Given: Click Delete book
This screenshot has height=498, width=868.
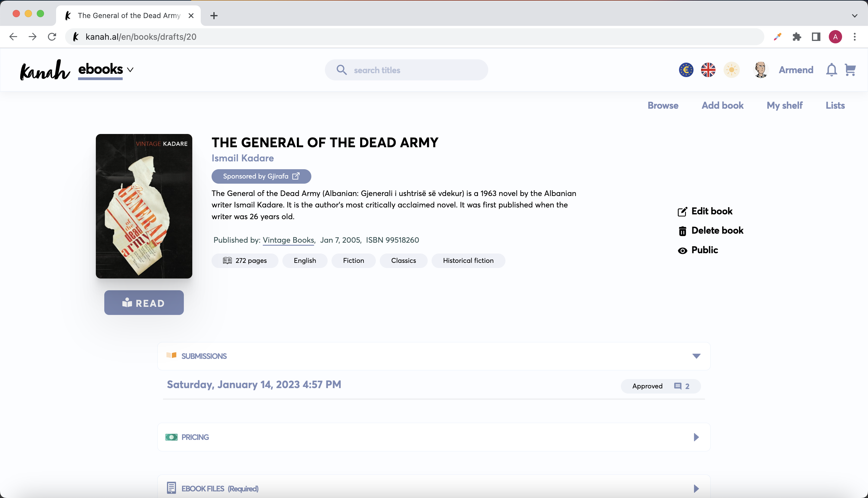Looking at the screenshot, I should point(711,231).
